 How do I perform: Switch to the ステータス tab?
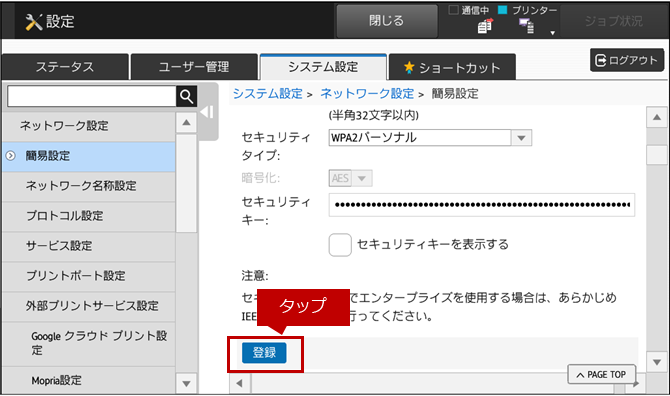pos(65,67)
